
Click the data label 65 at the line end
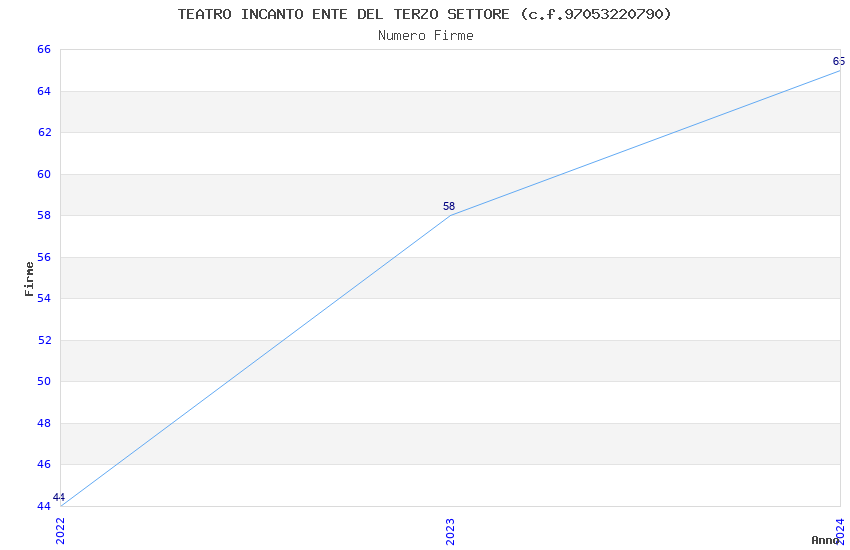pos(839,61)
